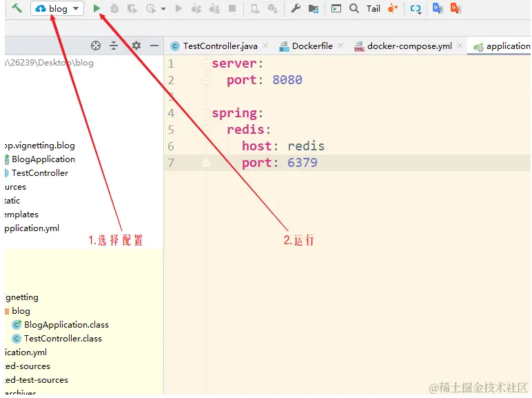Open the profiler dropdown arrow
The height and width of the screenshot is (398, 532).
[x=163, y=9]
